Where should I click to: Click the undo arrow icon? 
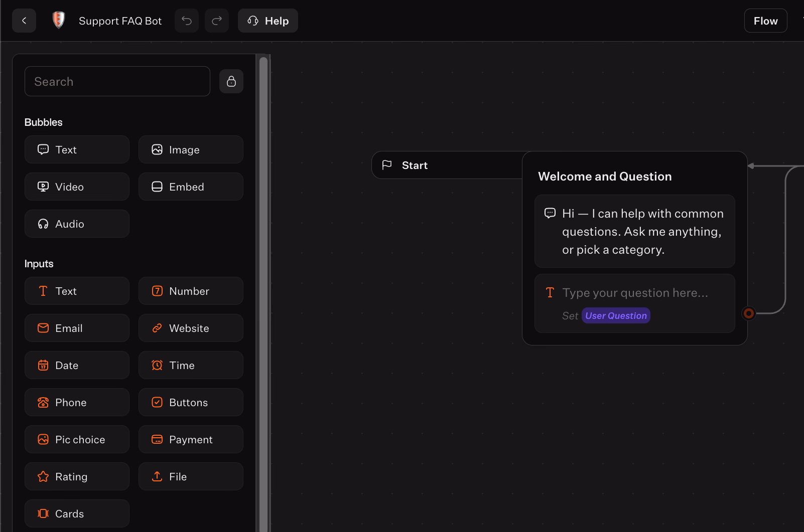pyautogui.click(x=187, y=21)
